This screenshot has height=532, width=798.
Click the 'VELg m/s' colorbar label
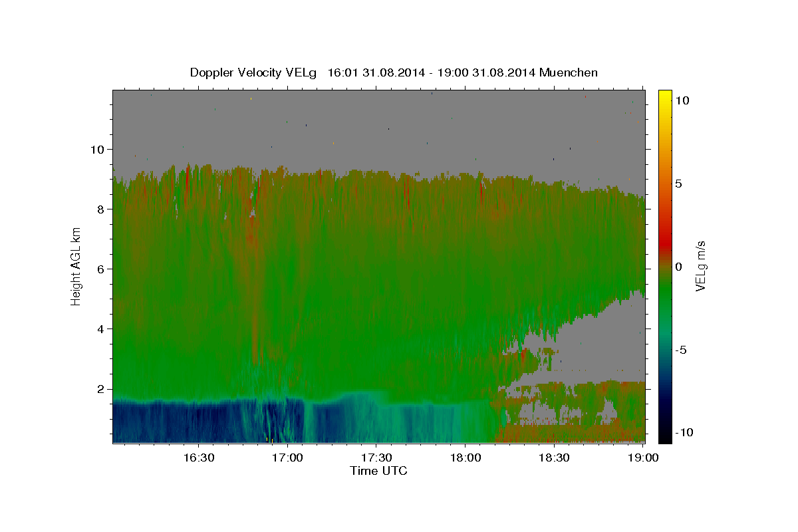(700, 267)
